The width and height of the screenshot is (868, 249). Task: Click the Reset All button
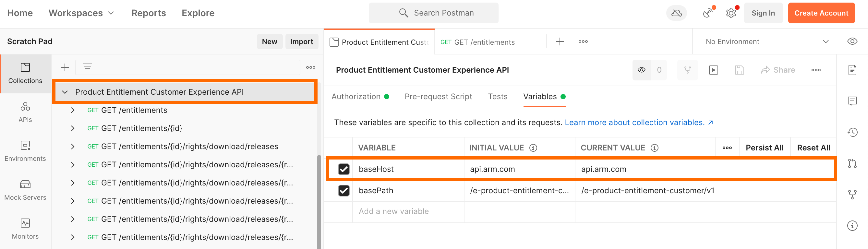814,148
